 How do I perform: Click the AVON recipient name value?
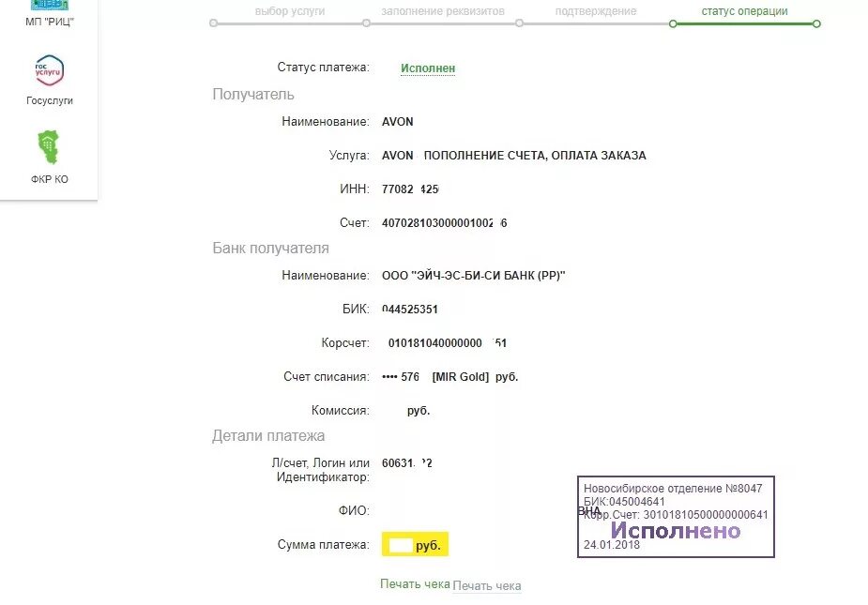[398, 122]
